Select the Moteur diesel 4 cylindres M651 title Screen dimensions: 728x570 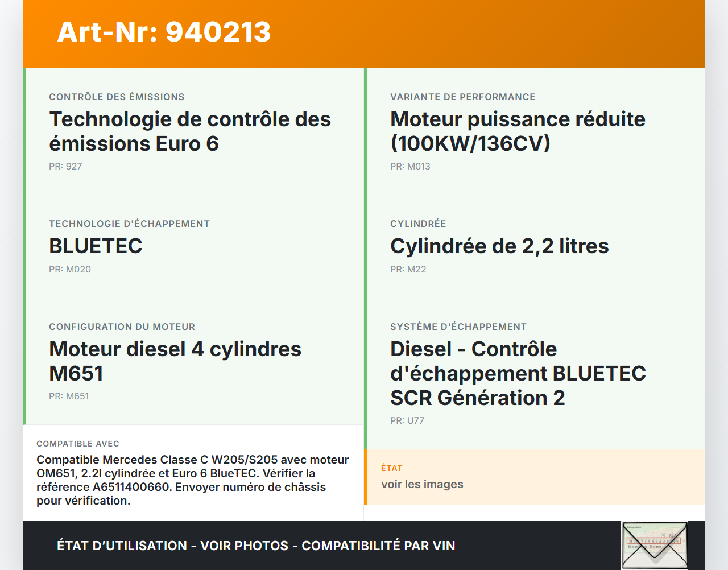tap(175, 361)
